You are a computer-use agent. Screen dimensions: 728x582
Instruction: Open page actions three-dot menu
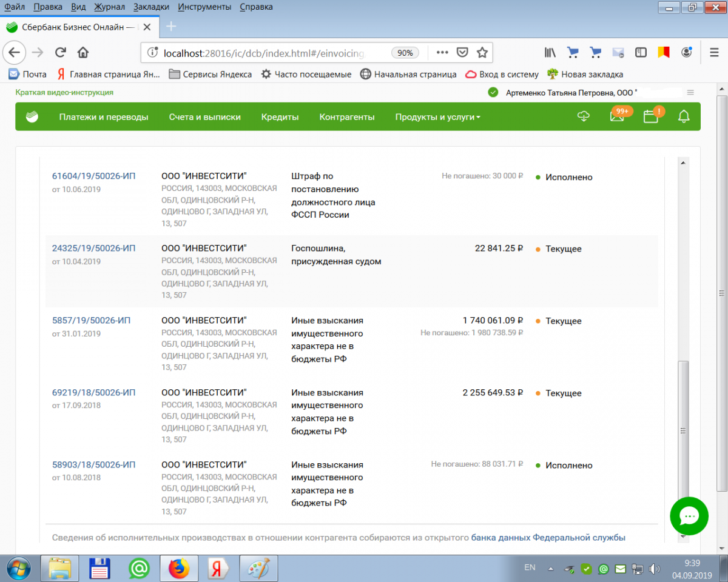[x=443, y=53]
